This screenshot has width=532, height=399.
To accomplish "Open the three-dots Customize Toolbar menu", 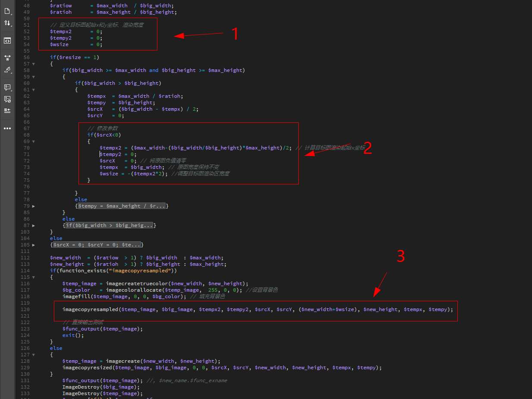I will 7,128.
